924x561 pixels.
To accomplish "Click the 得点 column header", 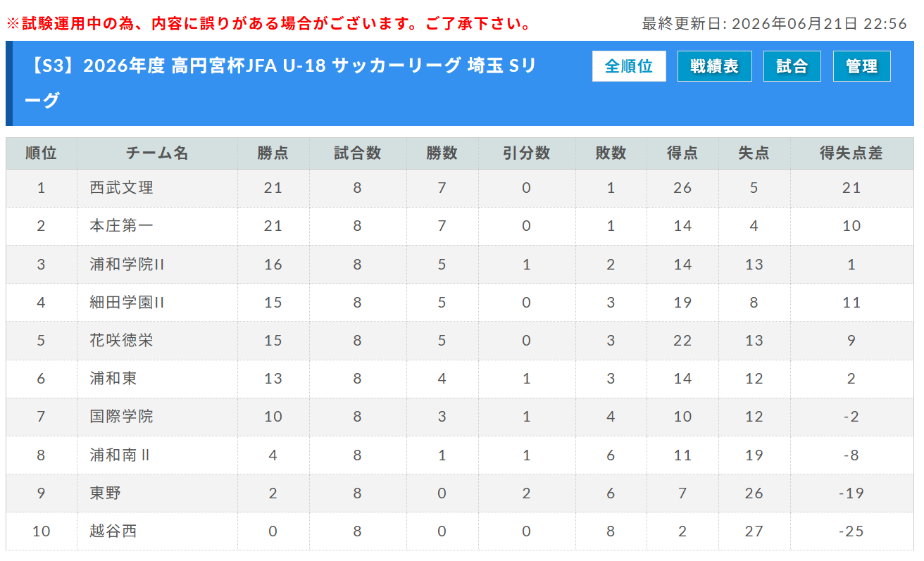I will (x=682, y=153).
